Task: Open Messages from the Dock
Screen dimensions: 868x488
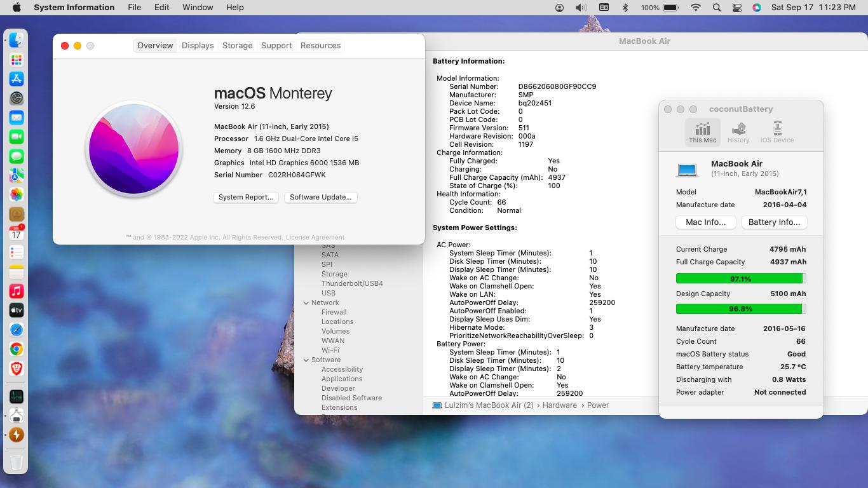Action: (17, 156)
